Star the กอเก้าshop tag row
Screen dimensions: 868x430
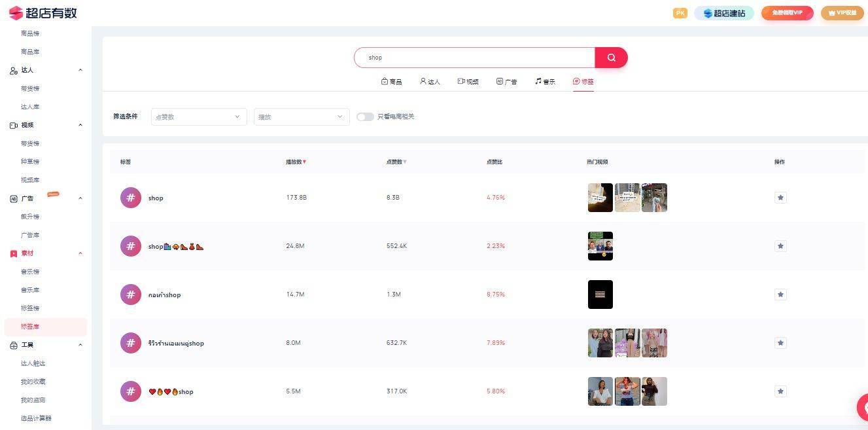780,294
